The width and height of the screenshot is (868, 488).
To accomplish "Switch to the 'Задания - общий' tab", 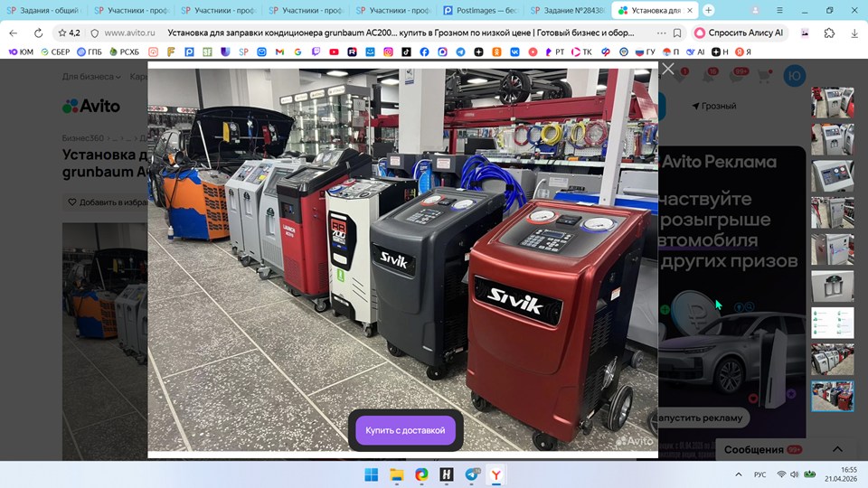I will [x=43, y=11].
